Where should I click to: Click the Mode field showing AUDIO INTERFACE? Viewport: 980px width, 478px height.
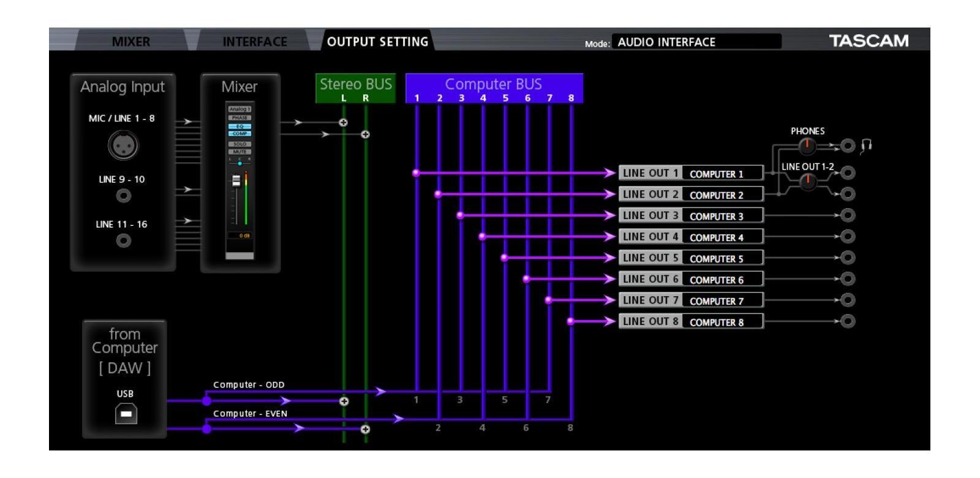click(x=696, y=42)
